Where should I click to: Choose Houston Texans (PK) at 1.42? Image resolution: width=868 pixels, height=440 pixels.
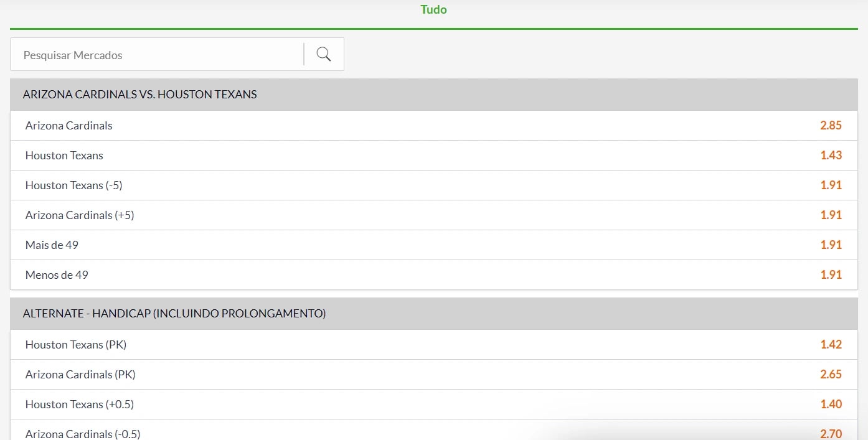pyautogui.click(x=831, y=344)
